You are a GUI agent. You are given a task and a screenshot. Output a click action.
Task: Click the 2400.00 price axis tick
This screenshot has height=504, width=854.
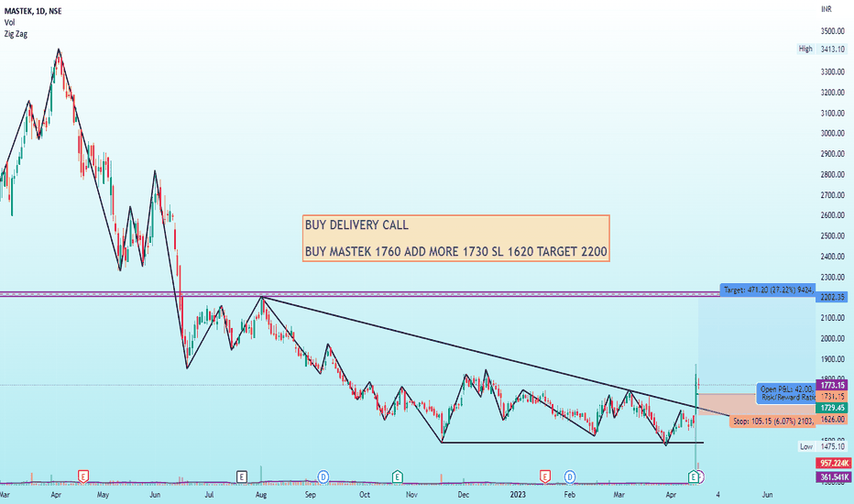(833, 256)
